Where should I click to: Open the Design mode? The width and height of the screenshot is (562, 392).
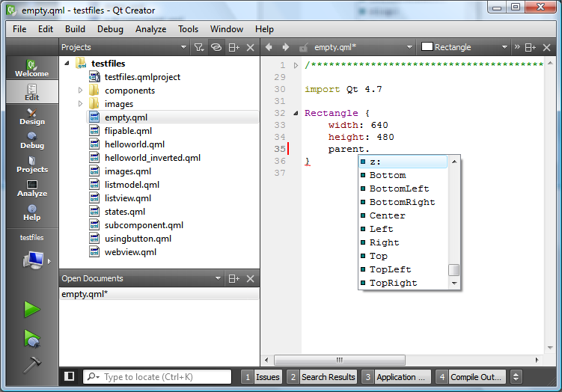(x=31, y=116)
